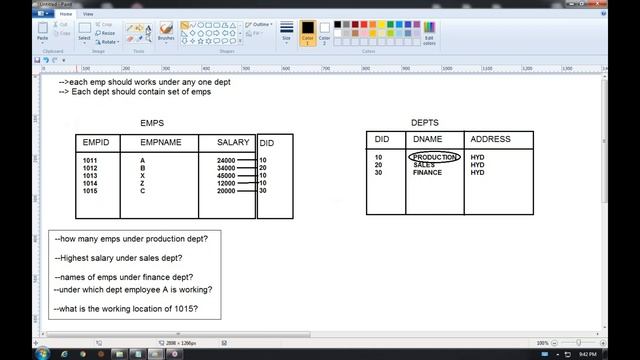This screenshot has height=360, width=640.
Task: Expand the Rotate dropdown
Action: pos(107,42)
